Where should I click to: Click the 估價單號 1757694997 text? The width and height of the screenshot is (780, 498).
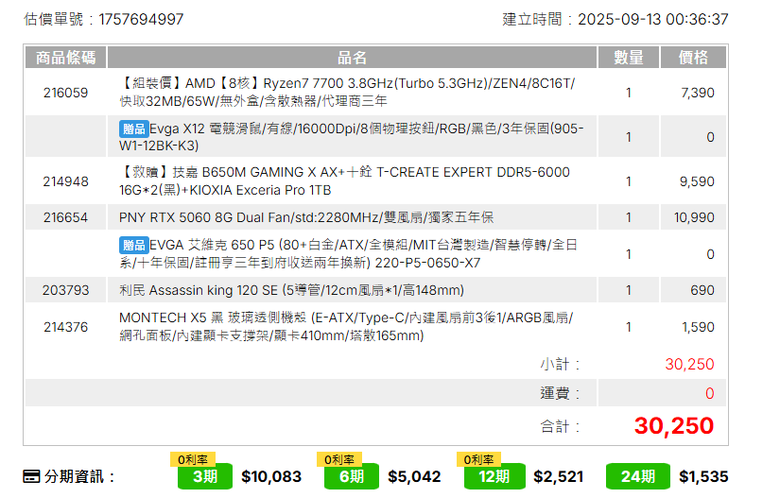coord(103,19)
